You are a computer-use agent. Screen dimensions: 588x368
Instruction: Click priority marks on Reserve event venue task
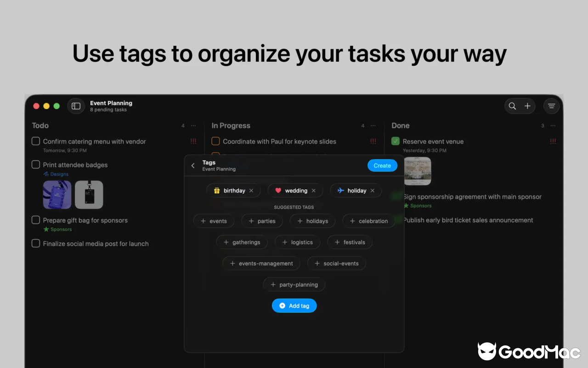[553, 141]
